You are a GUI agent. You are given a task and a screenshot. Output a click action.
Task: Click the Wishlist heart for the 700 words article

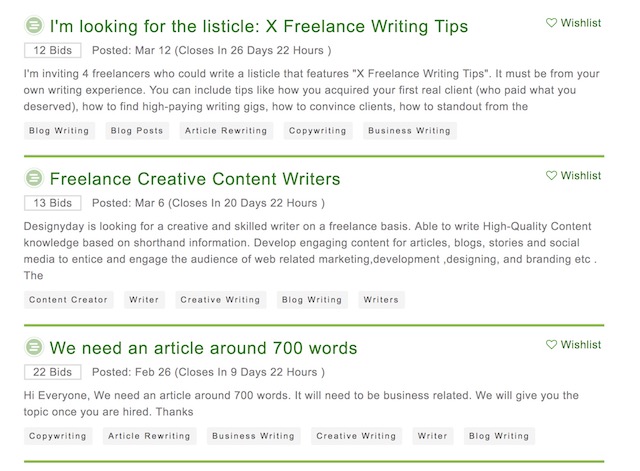551,344
